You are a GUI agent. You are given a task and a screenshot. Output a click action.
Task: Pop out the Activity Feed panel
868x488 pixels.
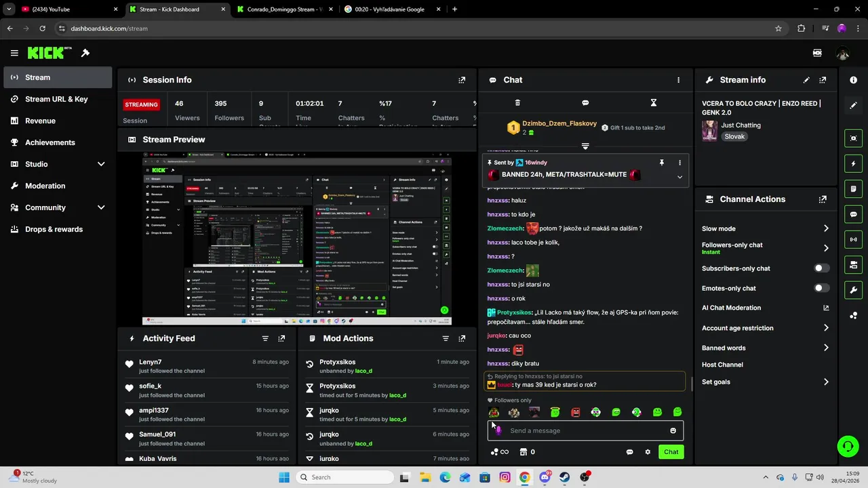(281, 338)
